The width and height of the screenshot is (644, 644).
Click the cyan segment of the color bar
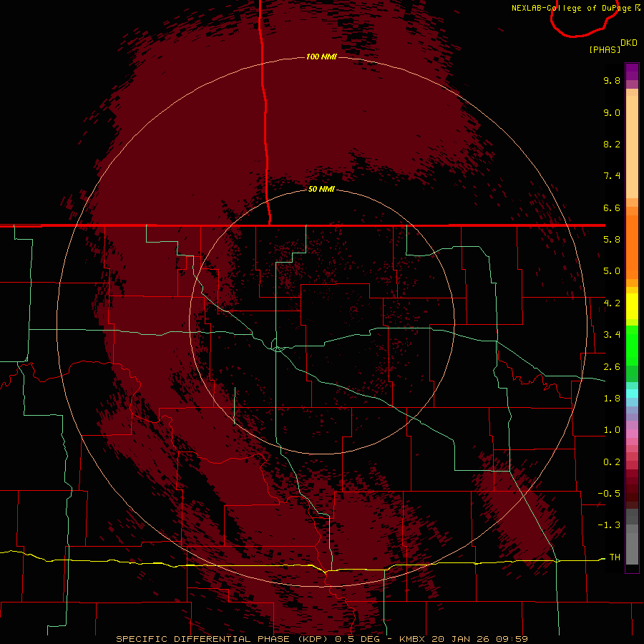632,394
